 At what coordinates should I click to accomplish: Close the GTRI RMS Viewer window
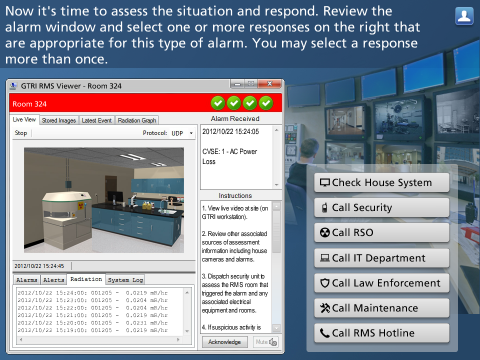click(x=270, y=84)
